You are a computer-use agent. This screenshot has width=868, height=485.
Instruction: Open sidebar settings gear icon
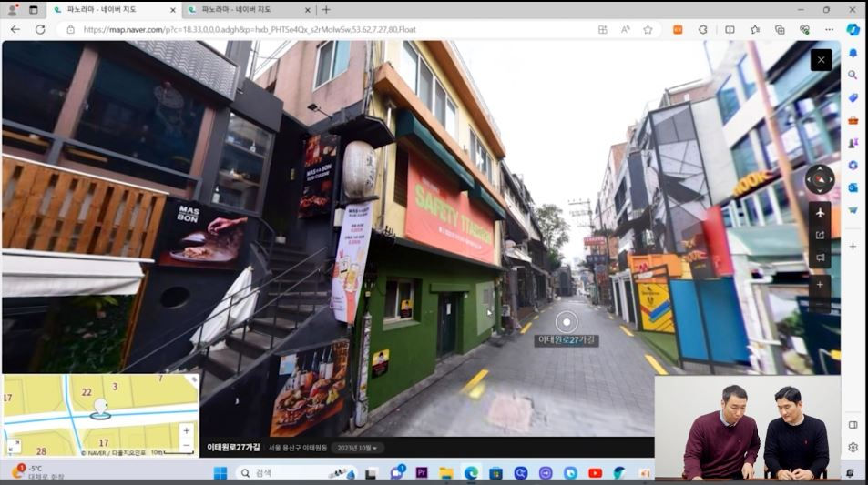853,447
